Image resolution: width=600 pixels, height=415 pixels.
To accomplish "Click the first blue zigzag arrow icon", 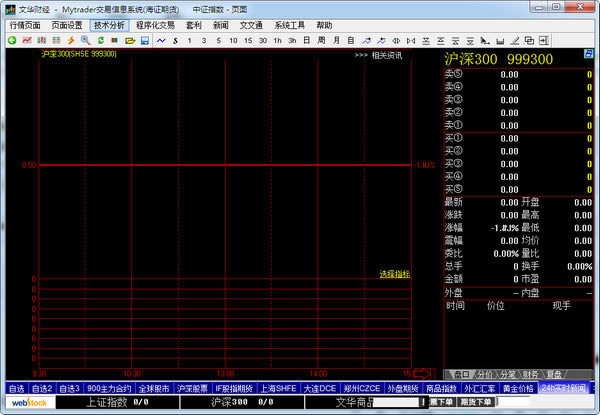I will [367, 40].
